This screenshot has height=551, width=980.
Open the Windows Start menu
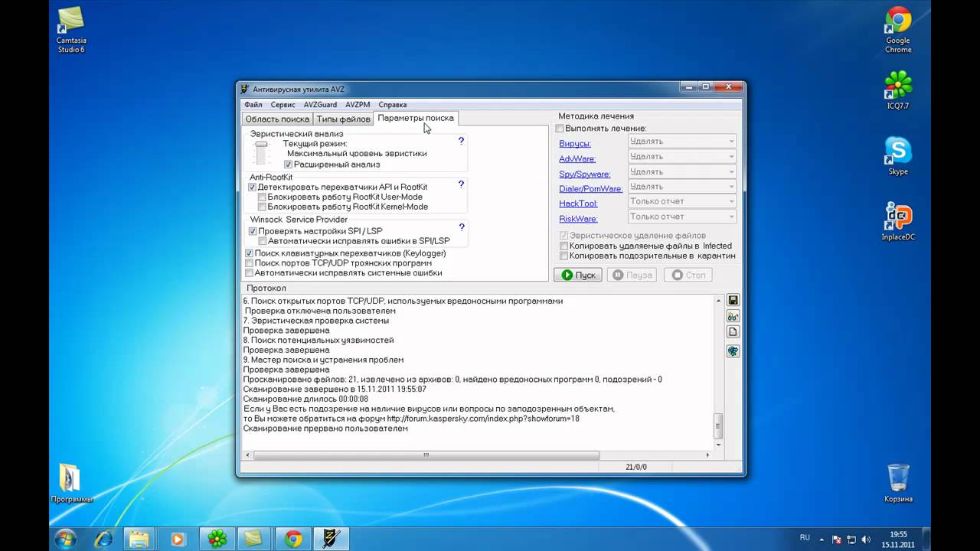[65, 539]
